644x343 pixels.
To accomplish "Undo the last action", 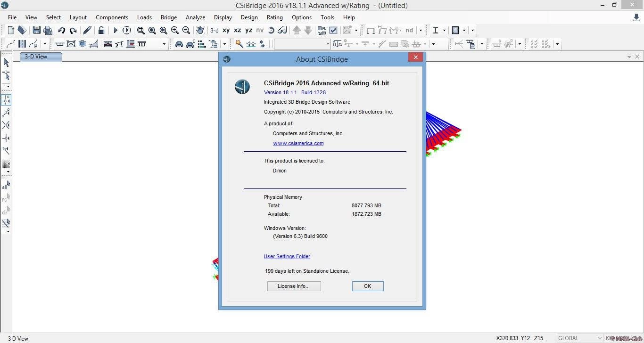I will pos(61,30).
